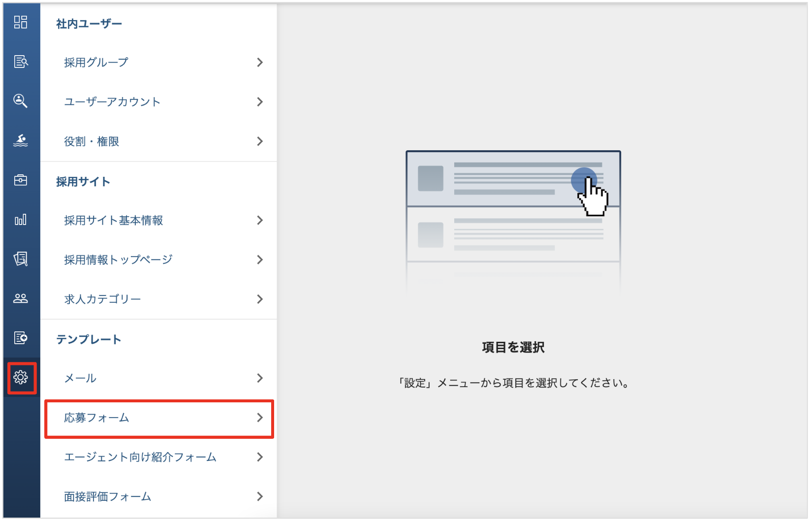
Task: Select ユーザーアカウント in settings menu
Action: [158, 102]
